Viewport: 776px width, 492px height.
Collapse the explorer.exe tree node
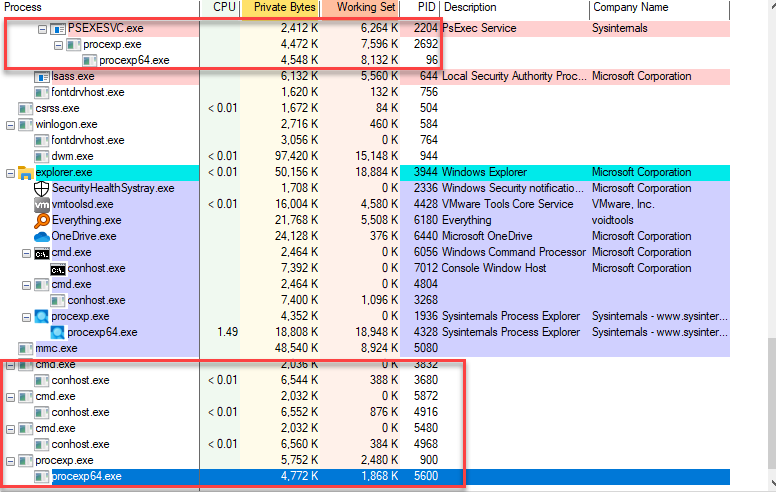point(10,173)
